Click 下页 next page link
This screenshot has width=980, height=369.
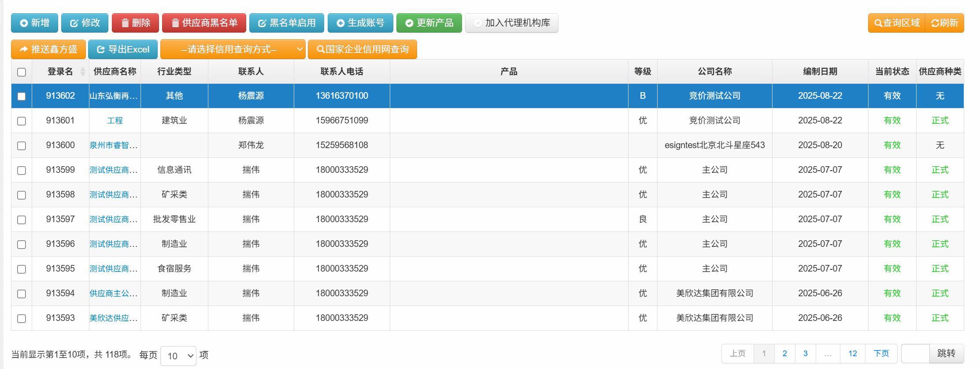click(881, 354)
